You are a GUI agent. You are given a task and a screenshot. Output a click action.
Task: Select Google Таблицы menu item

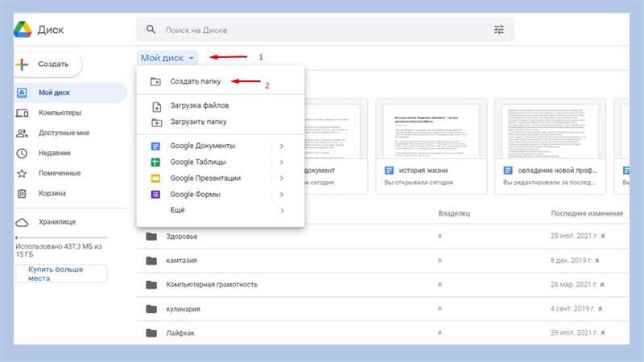coord(221,162)
